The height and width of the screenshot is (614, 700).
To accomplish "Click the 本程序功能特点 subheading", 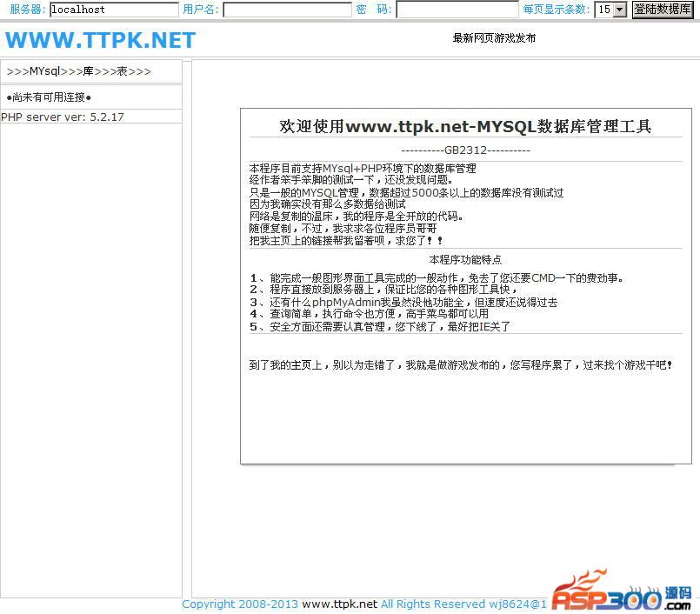I will coord(465,259).
